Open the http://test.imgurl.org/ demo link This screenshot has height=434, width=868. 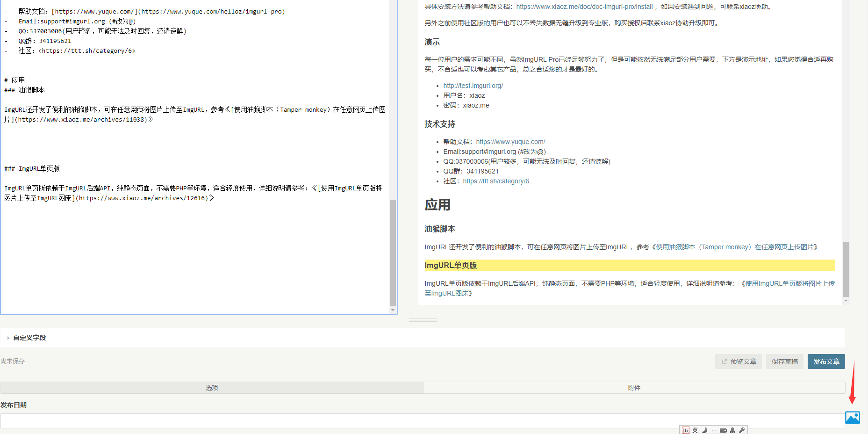(473, 86)
